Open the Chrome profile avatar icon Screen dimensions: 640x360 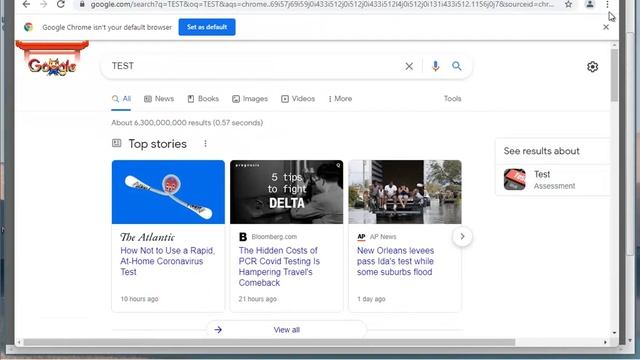pos(590,4)
